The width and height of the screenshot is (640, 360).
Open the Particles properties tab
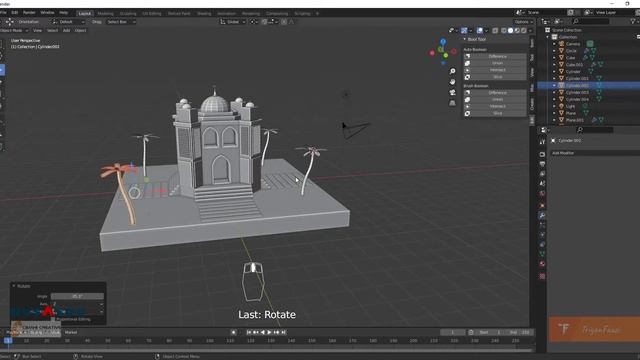[542, 225]
